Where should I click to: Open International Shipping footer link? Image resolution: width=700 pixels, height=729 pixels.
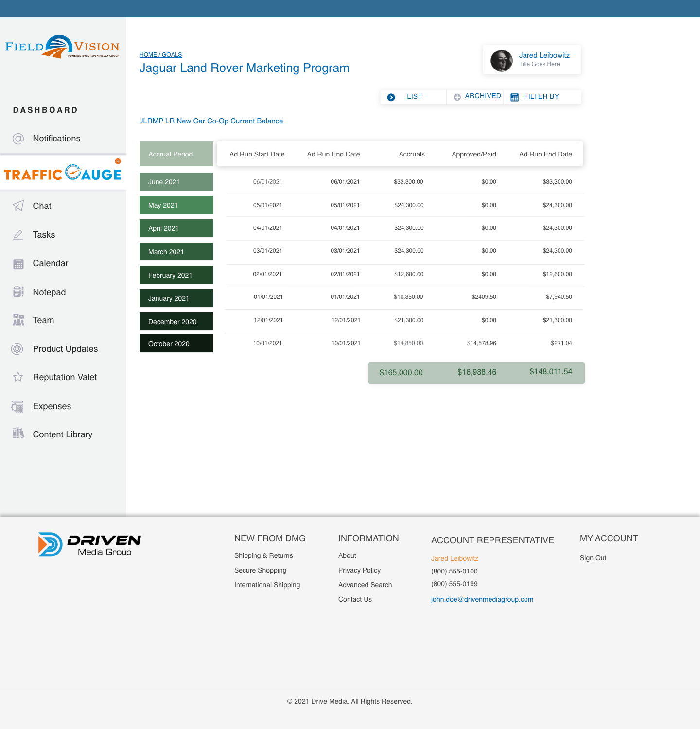click(267, 585)
